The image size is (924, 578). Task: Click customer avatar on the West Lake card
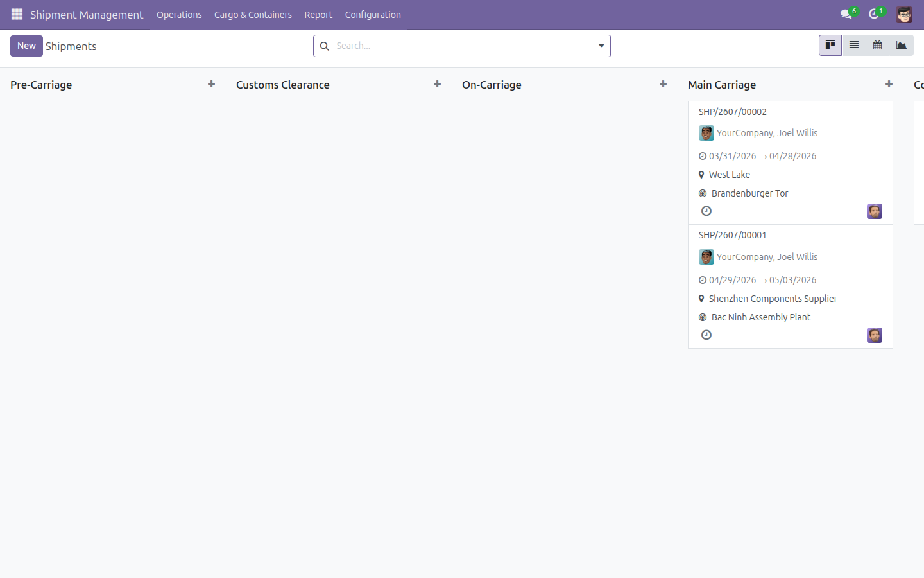[x=706, y=133]
